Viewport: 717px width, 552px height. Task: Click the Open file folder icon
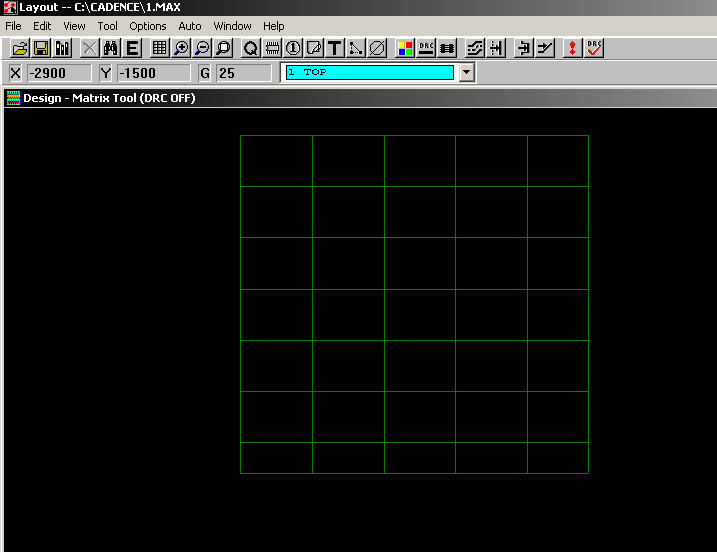(x=20, y=48)
